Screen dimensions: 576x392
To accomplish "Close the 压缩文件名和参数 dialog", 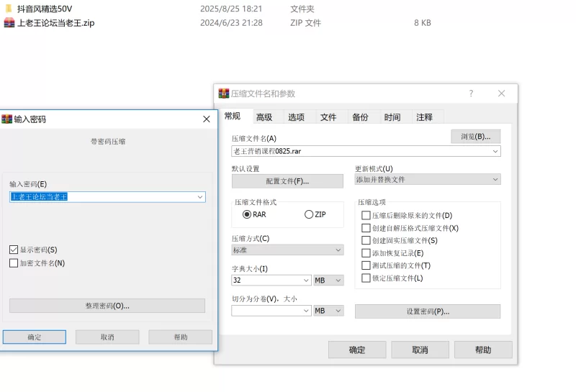I will pos(501,94).
